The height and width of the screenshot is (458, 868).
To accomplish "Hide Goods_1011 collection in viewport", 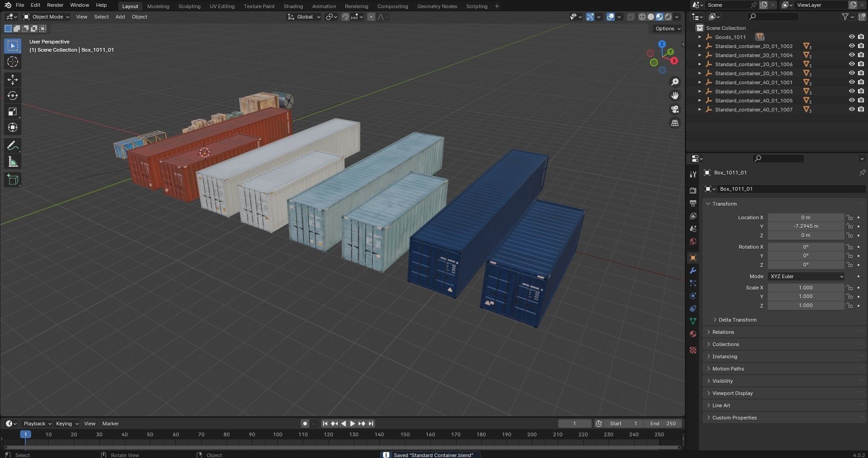I will coord(852,37).
